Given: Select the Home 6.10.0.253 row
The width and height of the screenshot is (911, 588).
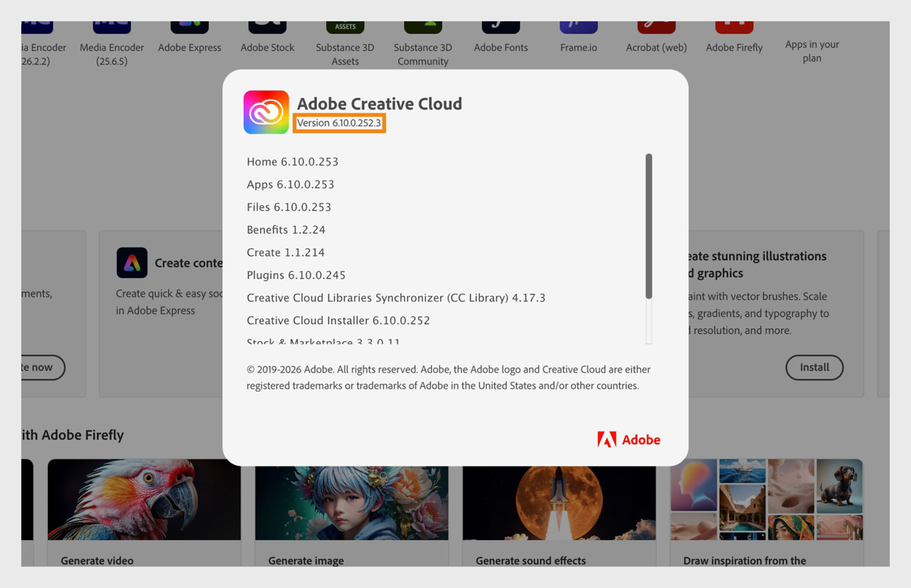Looking at the screenshot, I should (293, 162).
